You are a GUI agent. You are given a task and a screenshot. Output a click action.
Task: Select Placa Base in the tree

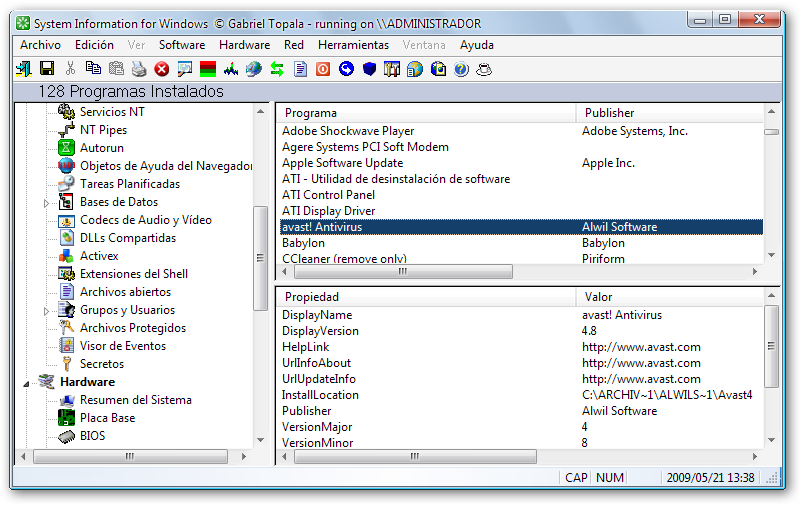tap(107, 418)
